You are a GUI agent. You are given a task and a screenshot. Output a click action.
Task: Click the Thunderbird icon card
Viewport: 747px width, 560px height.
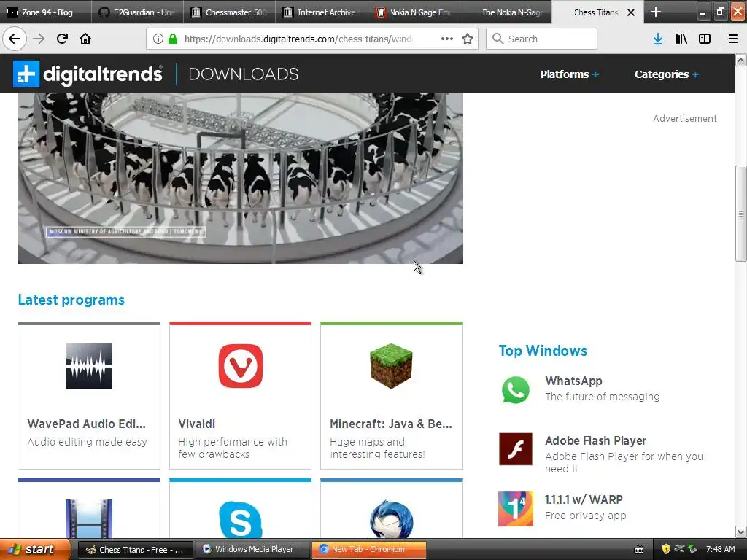392,519
